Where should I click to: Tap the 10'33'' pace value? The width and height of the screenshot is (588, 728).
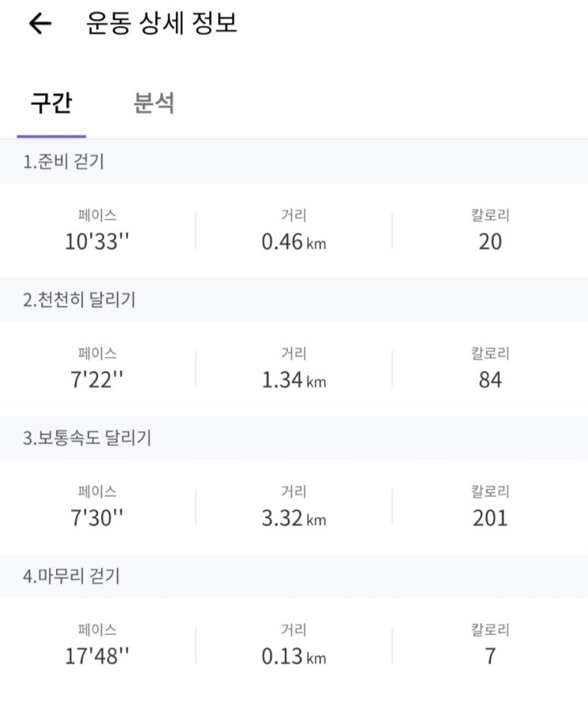coord(97,241)
